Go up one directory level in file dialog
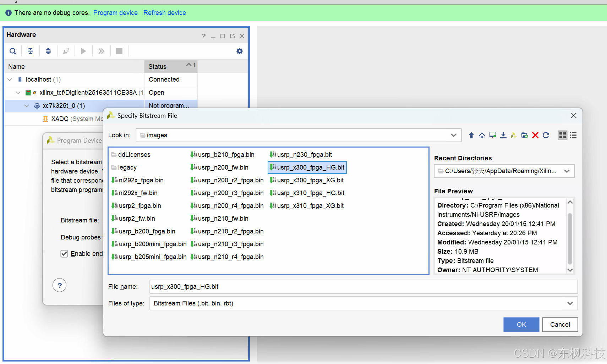The width and height of the screenshot is (607, 364). click(x=471, y=135)
